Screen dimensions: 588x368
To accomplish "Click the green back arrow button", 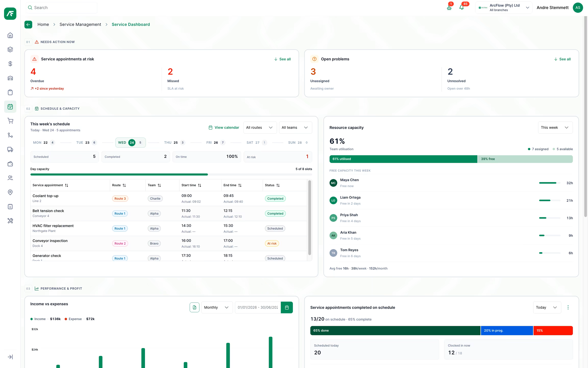I will click(28, 24).
